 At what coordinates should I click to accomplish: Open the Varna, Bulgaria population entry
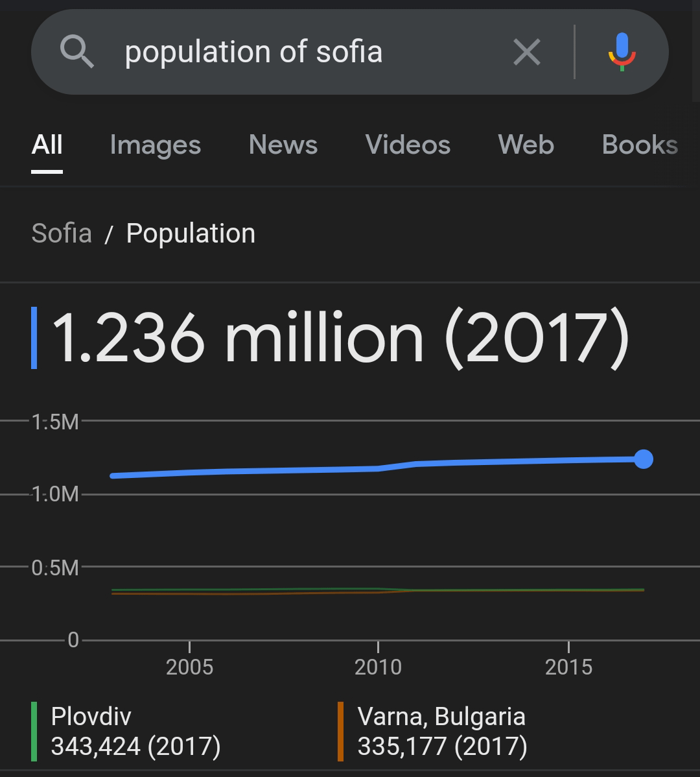[x=442, y=732]
